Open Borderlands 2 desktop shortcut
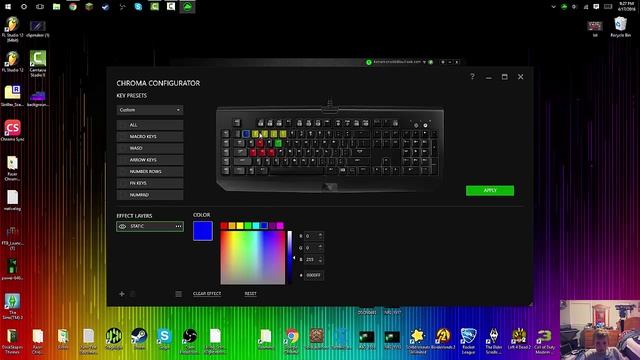 [443, 339]
